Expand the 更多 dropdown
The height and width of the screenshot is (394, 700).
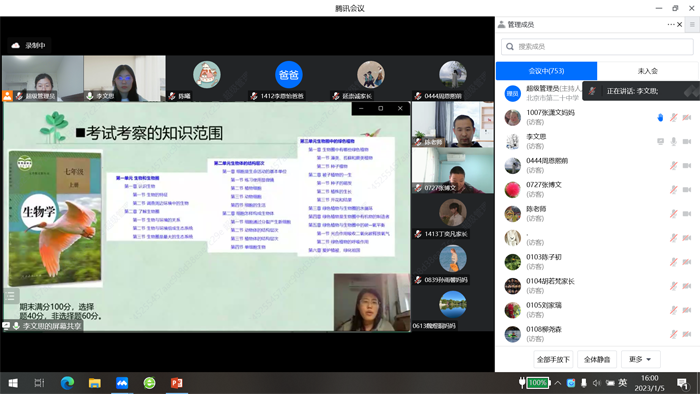[640, 359]
